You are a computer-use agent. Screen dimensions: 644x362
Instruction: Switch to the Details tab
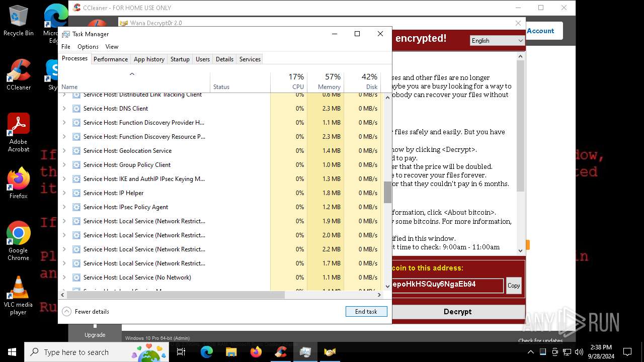point(224,59)
